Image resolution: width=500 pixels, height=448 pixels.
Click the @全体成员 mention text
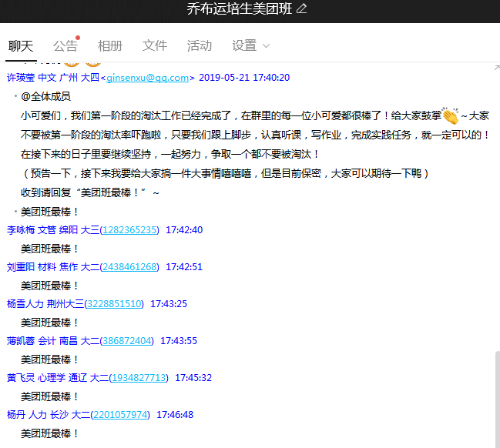tap(45, 96)
